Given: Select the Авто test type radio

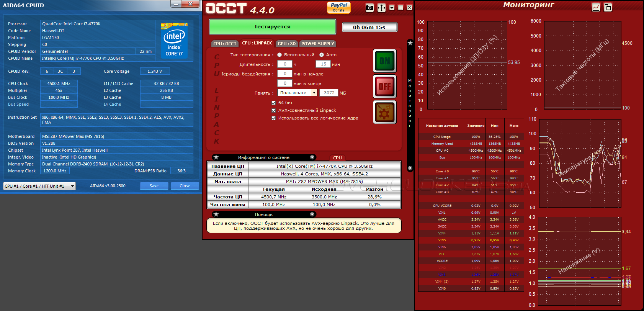Looking at the screenshot, I should (x=322, y=55).
